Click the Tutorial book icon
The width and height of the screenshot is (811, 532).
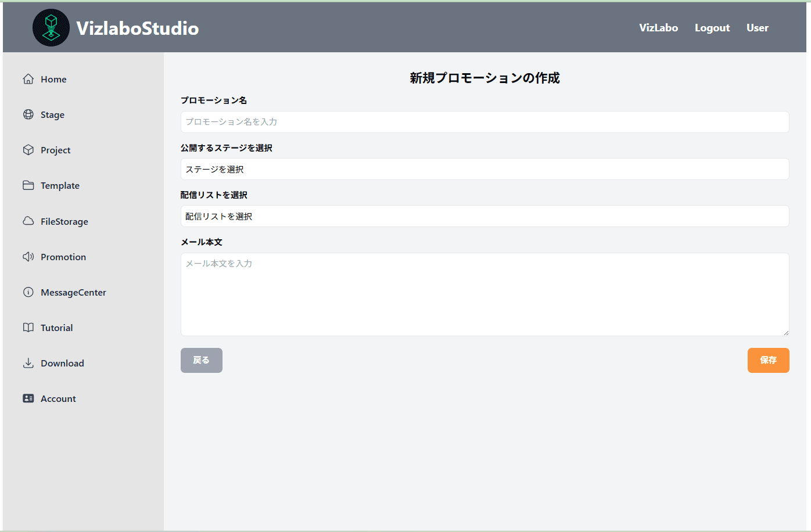(28, 328)
